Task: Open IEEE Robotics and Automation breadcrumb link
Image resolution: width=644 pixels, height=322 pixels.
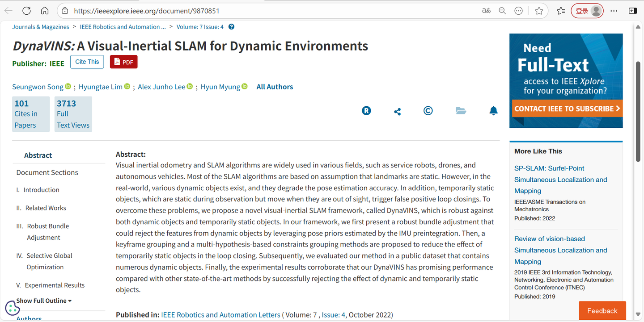Action: pyautogui.click(x=123, y=27)
